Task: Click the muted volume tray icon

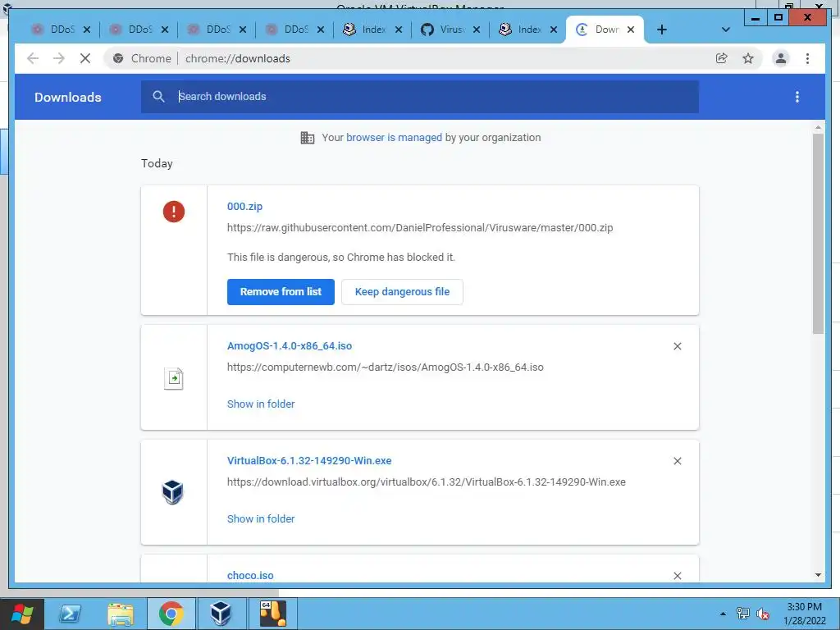Action: 762,614
